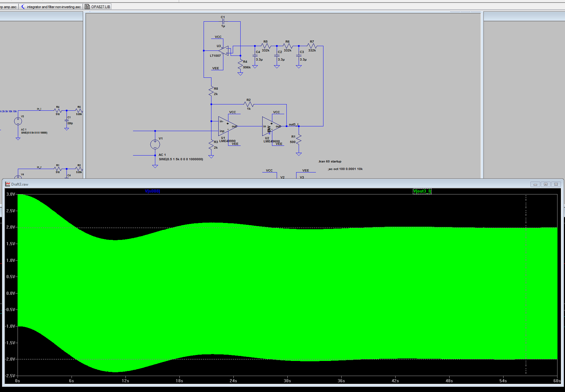Select the R8 2k resistor
Image resolution: width=565 pixels, height=392 pixels.
point(211,91)
